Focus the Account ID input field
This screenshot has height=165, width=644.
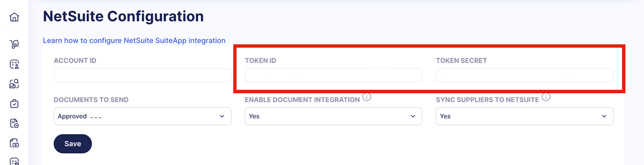tap(142, 75)
